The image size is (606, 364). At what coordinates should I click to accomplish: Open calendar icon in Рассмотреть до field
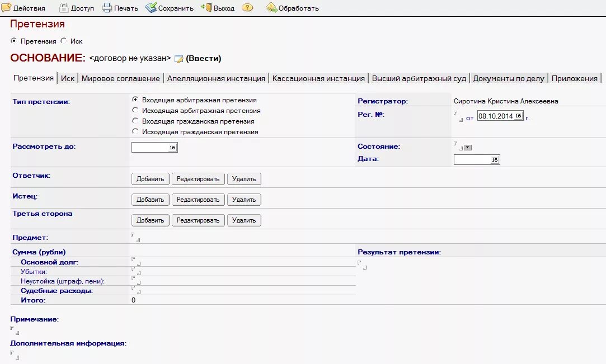pos(172,148)
